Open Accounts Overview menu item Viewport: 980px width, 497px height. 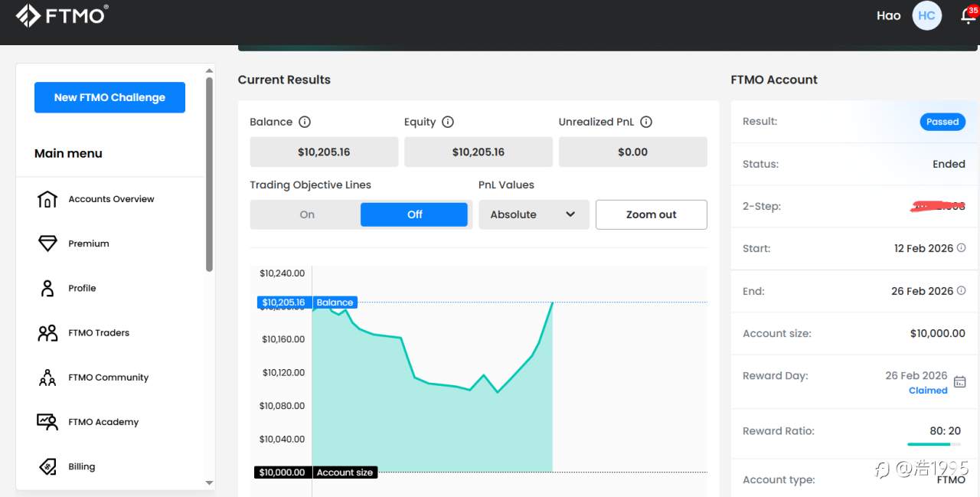[x=111, y=199]
